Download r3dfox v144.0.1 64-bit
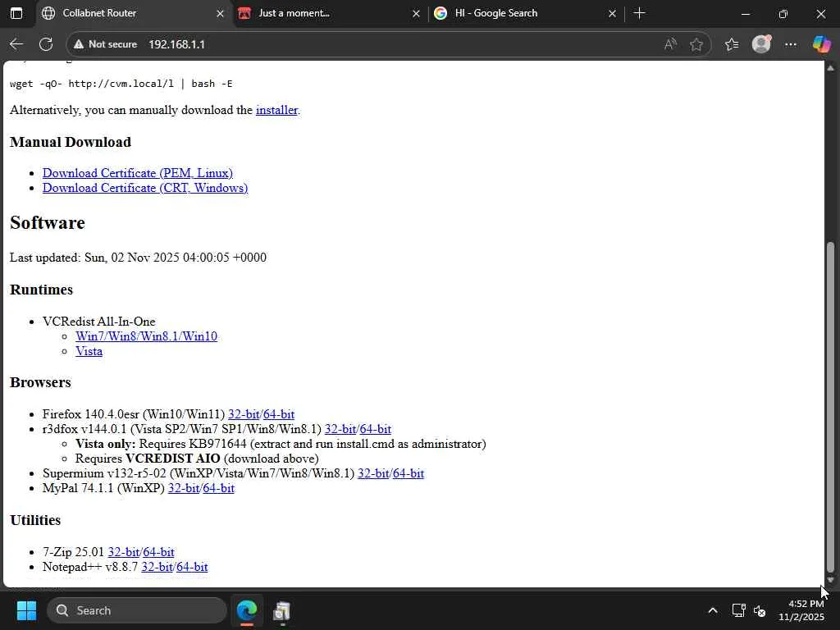 pos(375,429)
